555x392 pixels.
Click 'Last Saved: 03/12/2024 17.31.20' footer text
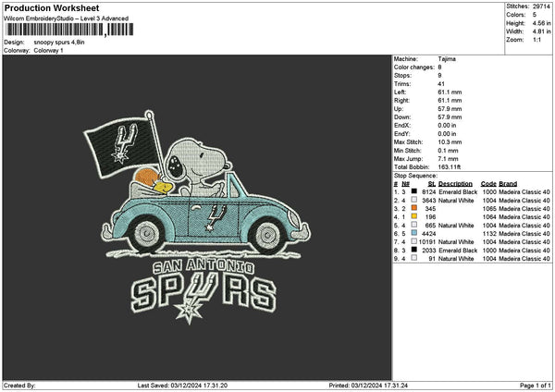pos(182,386)
